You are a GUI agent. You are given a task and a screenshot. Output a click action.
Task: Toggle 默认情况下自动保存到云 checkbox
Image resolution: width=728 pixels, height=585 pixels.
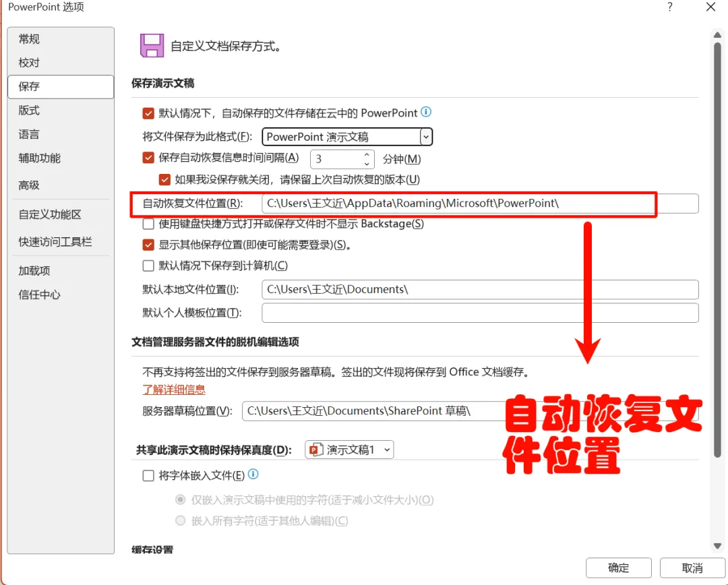pyautogui.click(x=148, y=113)
